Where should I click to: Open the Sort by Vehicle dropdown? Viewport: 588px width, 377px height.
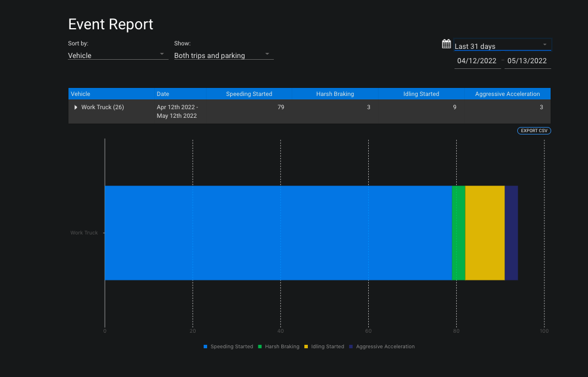(x=118, y=56)
